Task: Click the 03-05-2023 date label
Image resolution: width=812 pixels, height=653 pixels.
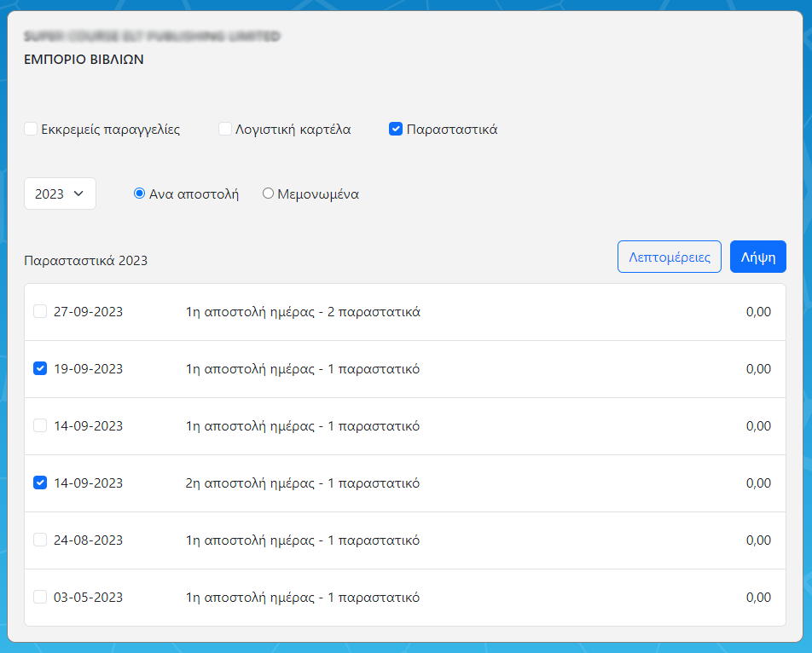Action: 88,598
